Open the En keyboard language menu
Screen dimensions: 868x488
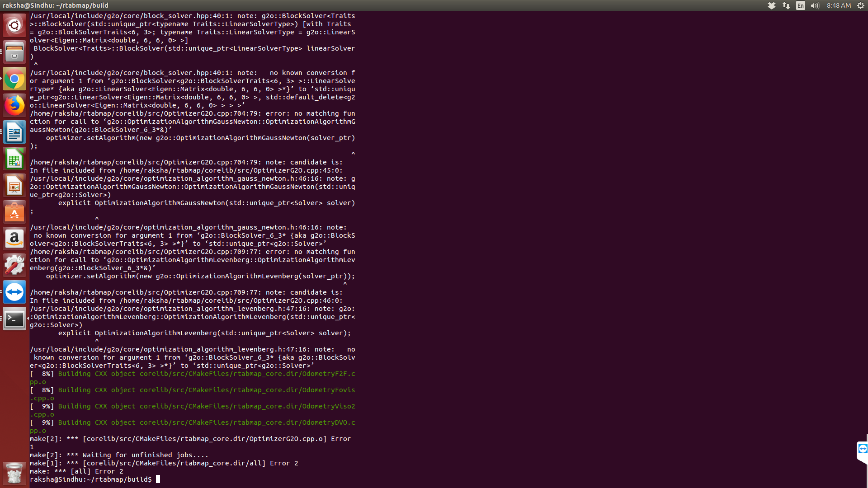801,5
